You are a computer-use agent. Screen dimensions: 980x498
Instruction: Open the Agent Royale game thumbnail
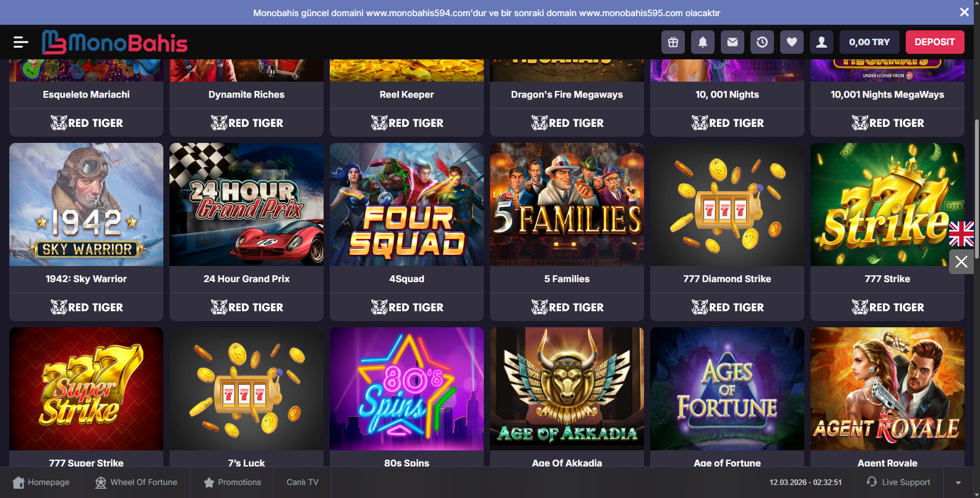coord(888,389)
